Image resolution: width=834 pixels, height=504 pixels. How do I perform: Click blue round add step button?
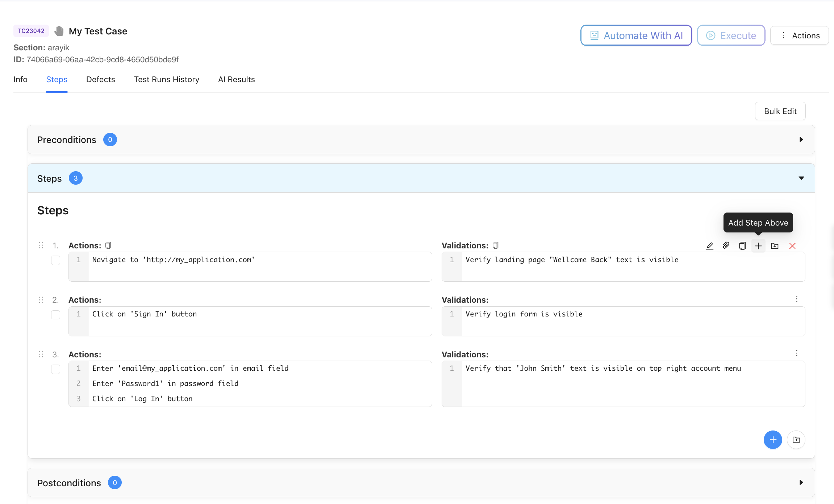coord(773,440)
